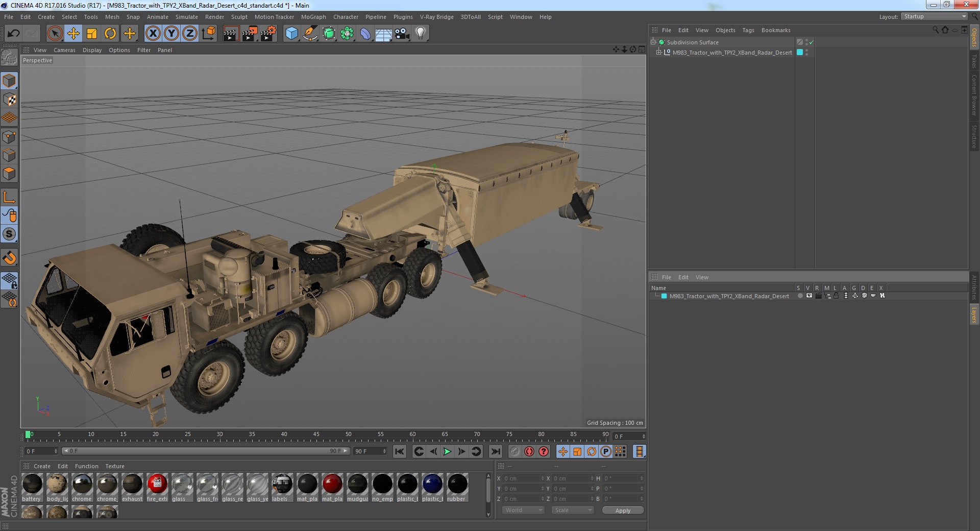Screen dimensions: 980x531
Task: Toggle layer visibility eye icon for M983_Tractor
Action: pos(809,296)
